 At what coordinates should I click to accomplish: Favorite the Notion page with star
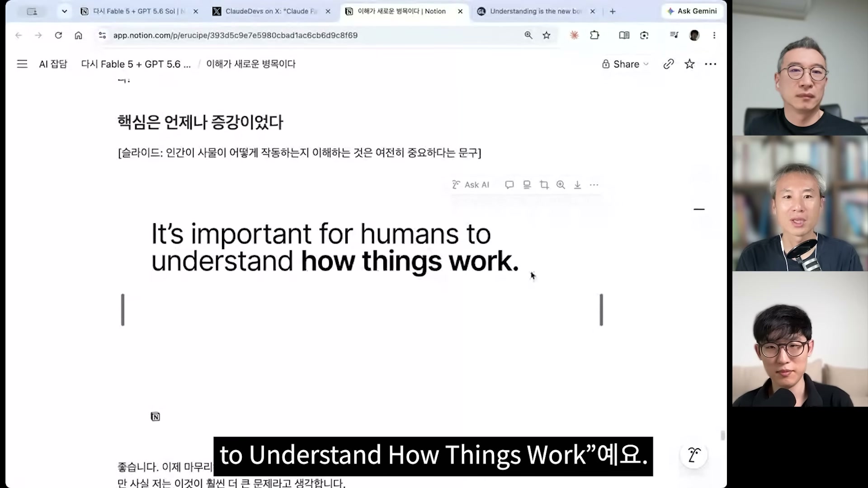689,64
